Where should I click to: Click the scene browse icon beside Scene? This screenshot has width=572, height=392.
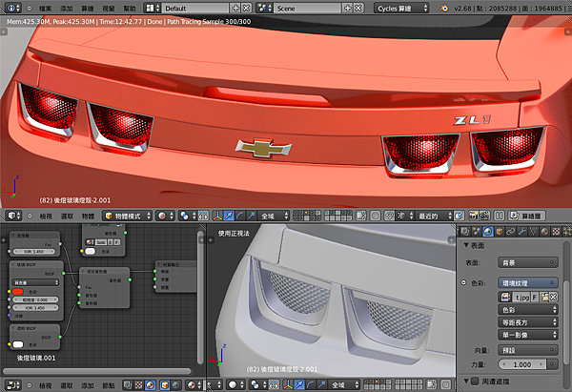click(x=264, y=8)
